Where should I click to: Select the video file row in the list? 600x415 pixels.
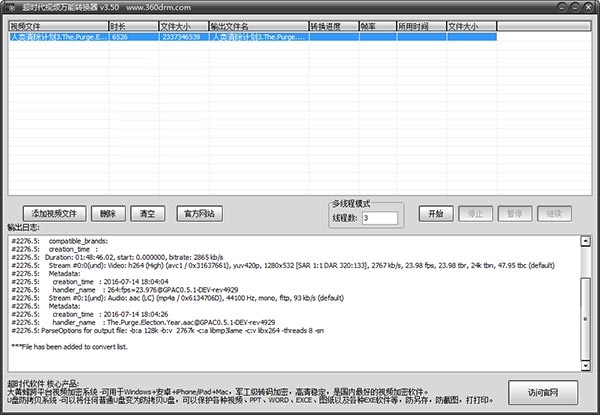point(150,37)
